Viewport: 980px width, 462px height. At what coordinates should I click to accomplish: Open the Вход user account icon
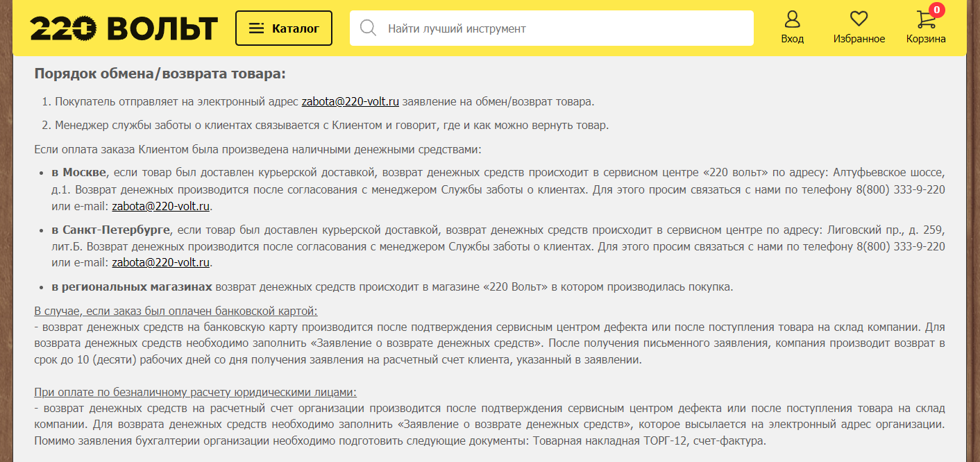pyautogui.click(x=792, y=19)
